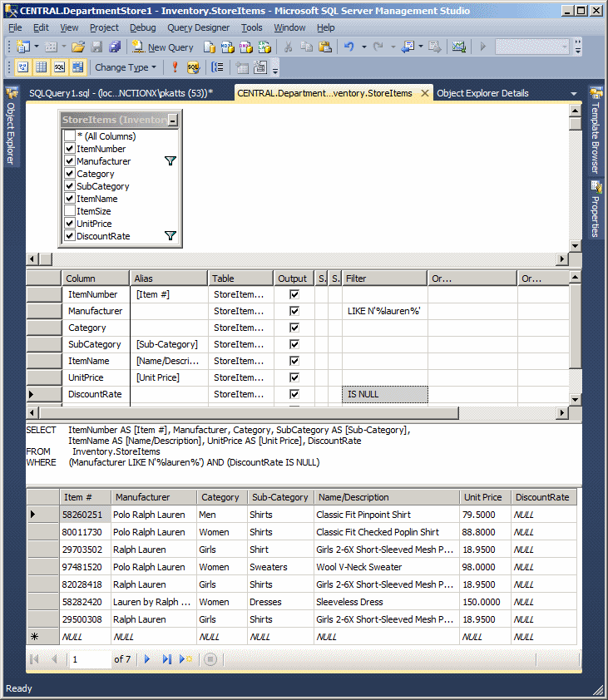608x700 pixels.
Task: Click the Filter column header
Action: point(384,279)
